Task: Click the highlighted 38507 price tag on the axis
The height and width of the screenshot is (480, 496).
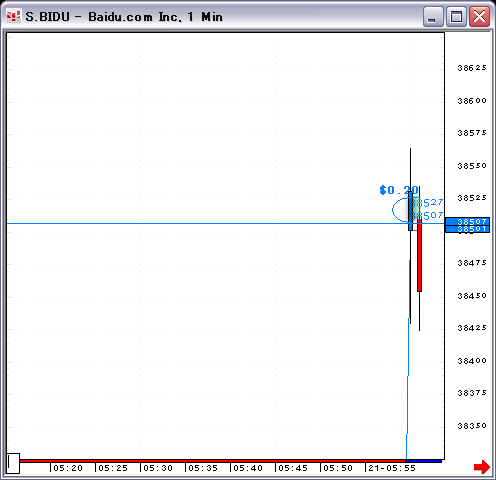Action: (467, 221)
